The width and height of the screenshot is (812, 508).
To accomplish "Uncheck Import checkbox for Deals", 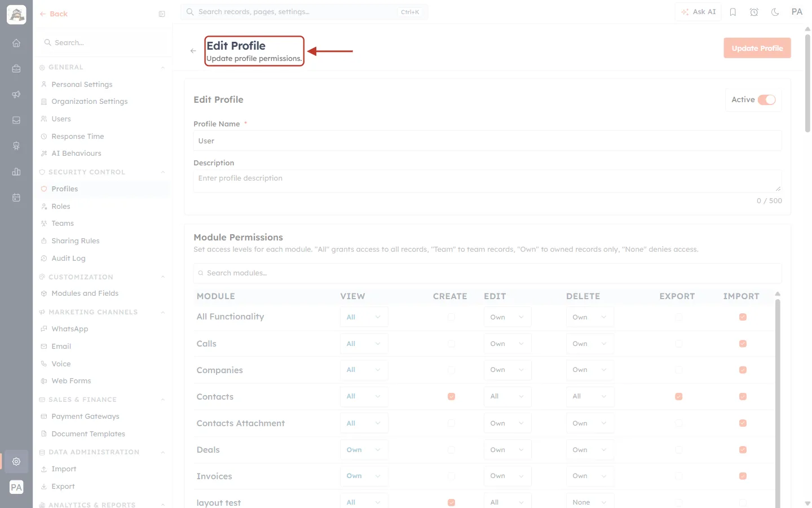I will coord(743,450).
